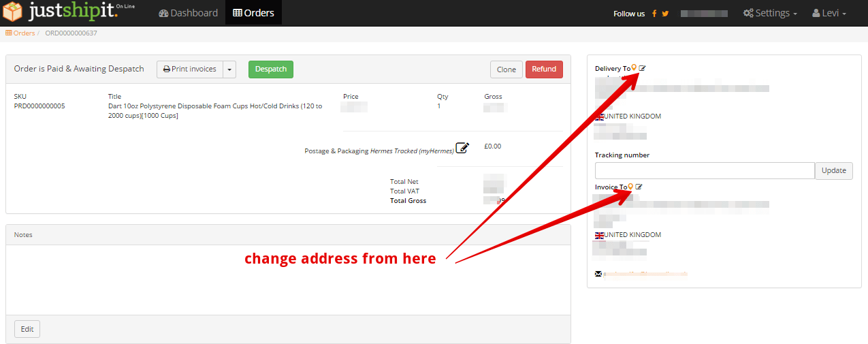
Task: Click the Edit notes button
Action: [27, 329]
